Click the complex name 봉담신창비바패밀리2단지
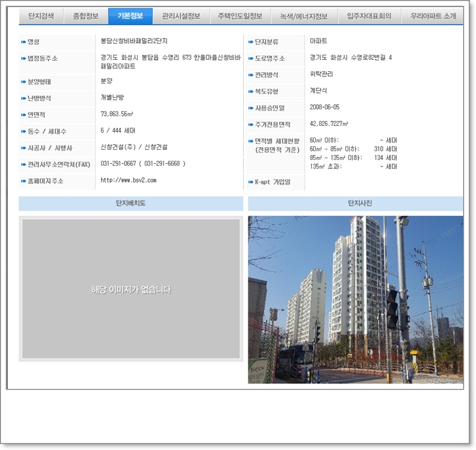 pos(134,41)
